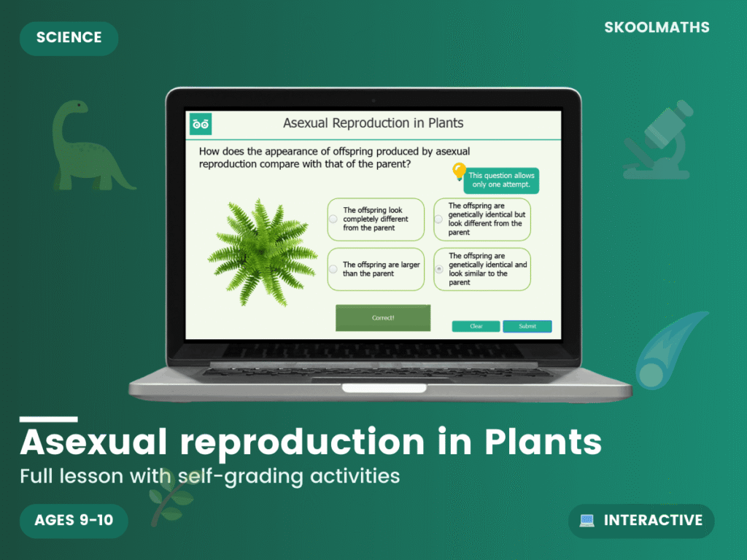
Task: Select 'genetically identical but look different' option
Action: tap(483, 219)
